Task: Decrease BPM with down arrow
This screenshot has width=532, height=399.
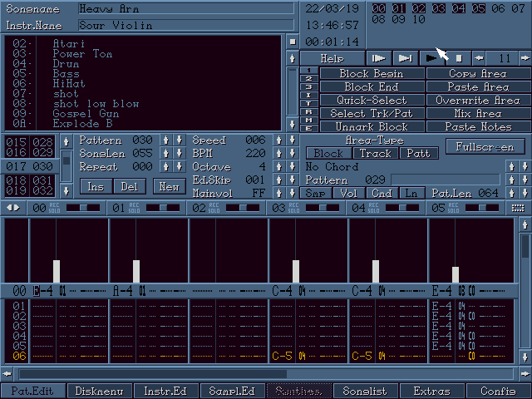Action: coord(292,153)
